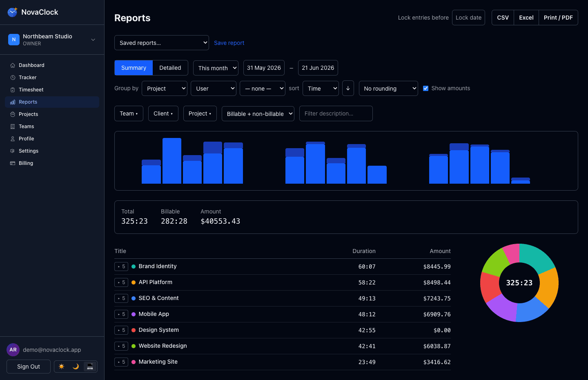This screenshot has width=588, height=380.
Task: Open the This month date range dropdown
Action: click(x=216, y=68)
